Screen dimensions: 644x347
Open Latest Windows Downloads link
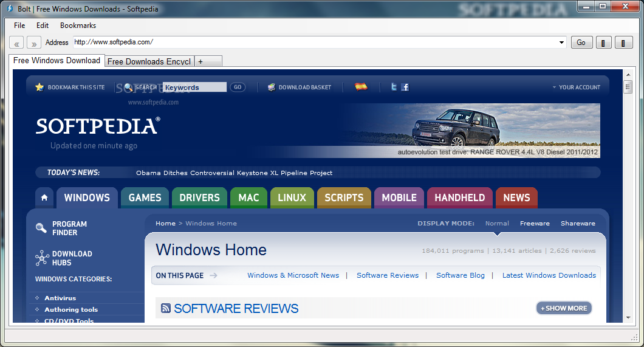click(x=549, y=275)
